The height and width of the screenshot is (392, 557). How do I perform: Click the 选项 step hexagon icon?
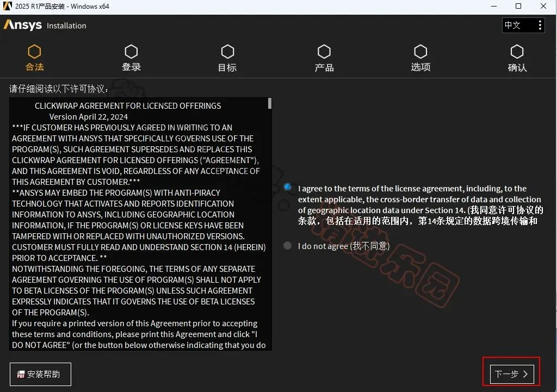(420, 52)
